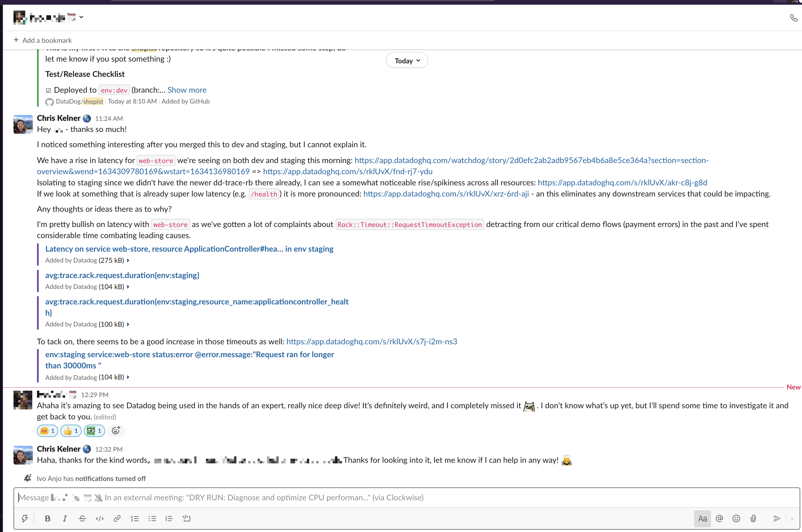Open the xrz-6rd-aji Datadog link
Viewport: 802px width, 532px height.
[x=446, y=194]
